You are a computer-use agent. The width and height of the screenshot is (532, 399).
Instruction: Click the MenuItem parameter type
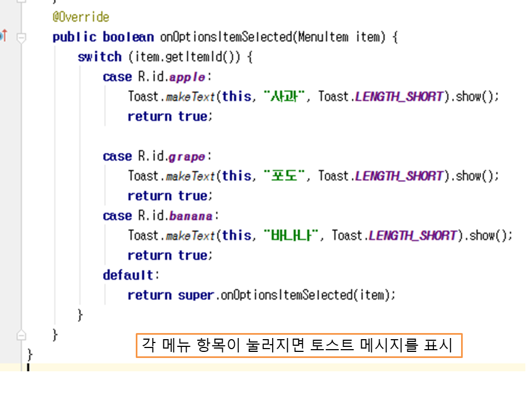coord(323,37)
